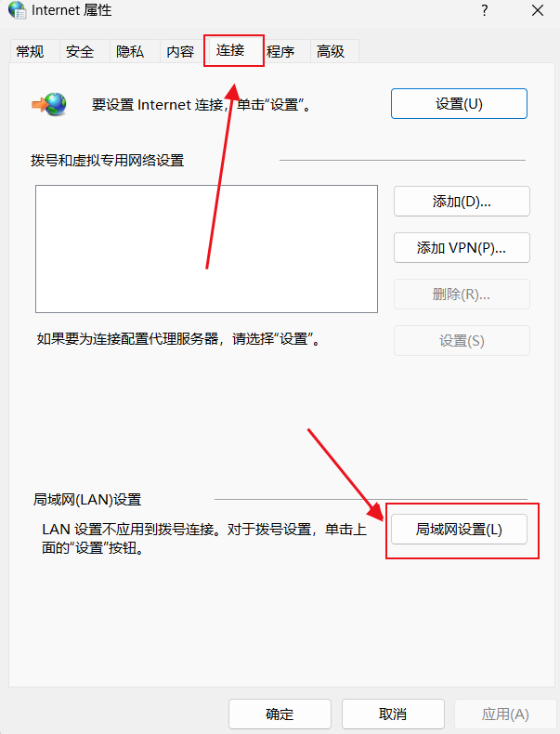The height and width of the screenshot is (734, 560).
Task: Click the question mark help button
Action: coord(485,10)
